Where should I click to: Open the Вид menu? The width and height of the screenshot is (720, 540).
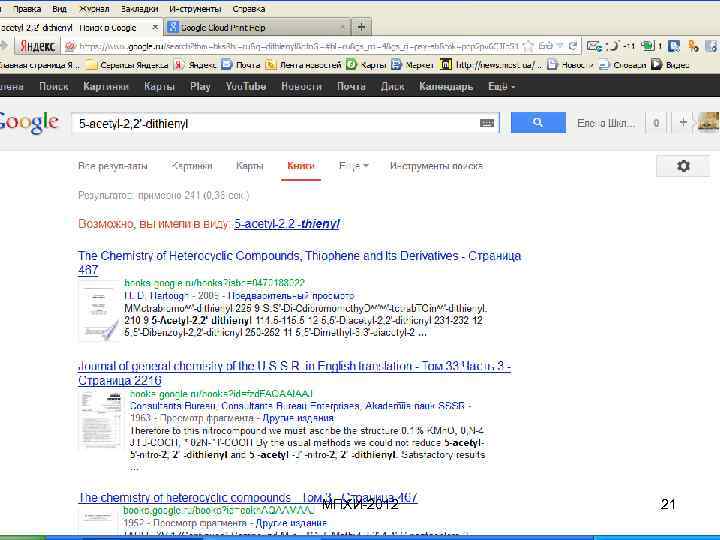click(x=59, y=9)
